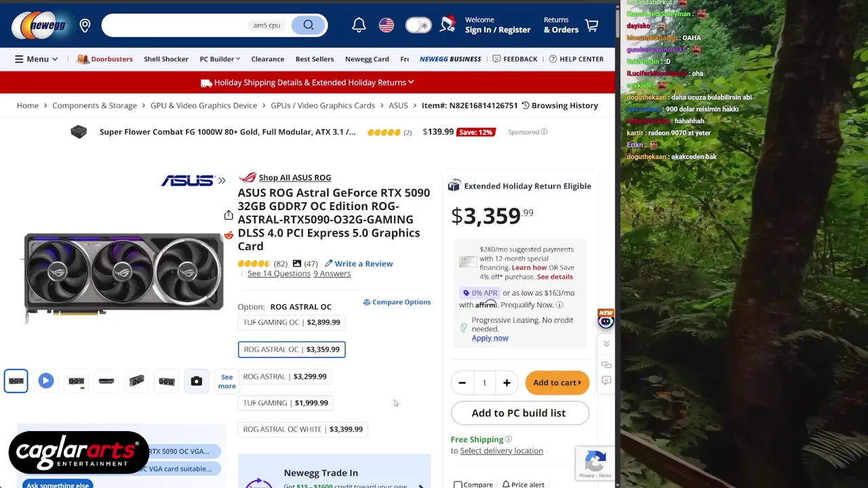This screenshot has width=868, height=488.
Task: Click the account avatar icon
Action: [448, 24]
